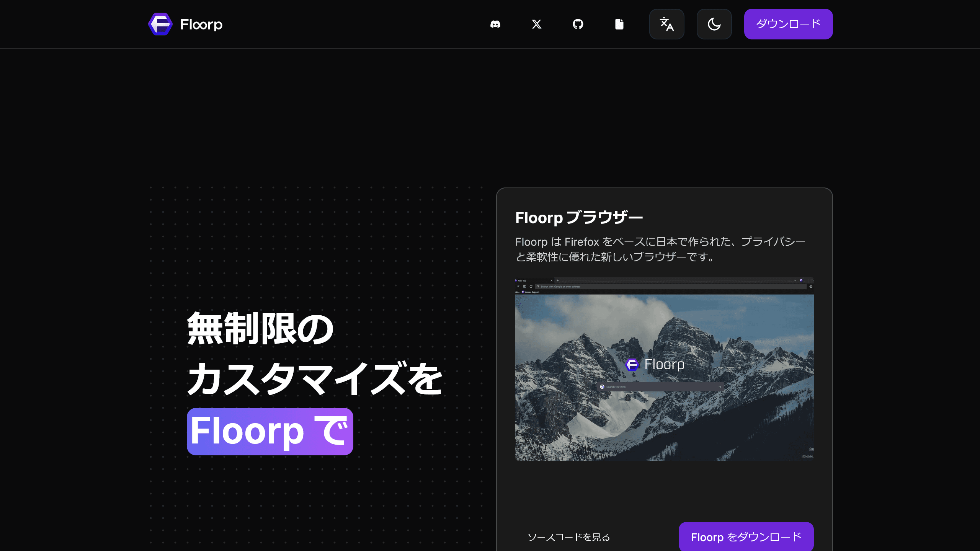Click the Floorp wordmark in header
The image size is (980, 551).
click(x=201, y=24)
